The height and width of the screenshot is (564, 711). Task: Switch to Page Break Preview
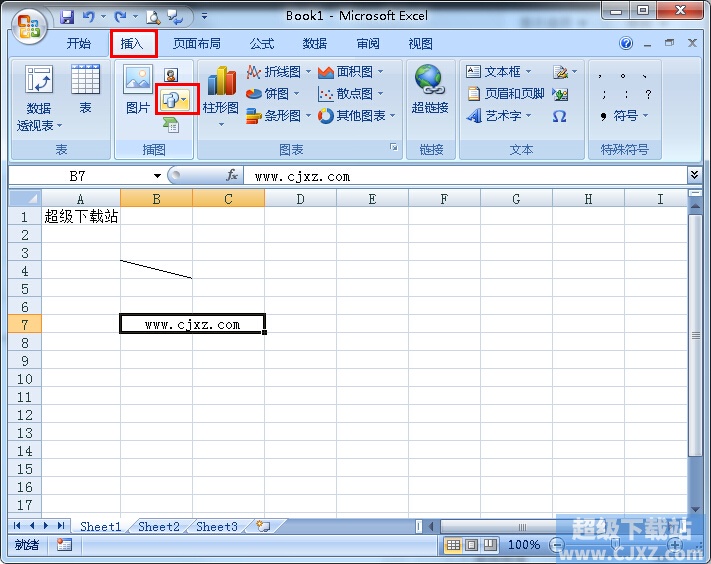(x=490, y=545)
